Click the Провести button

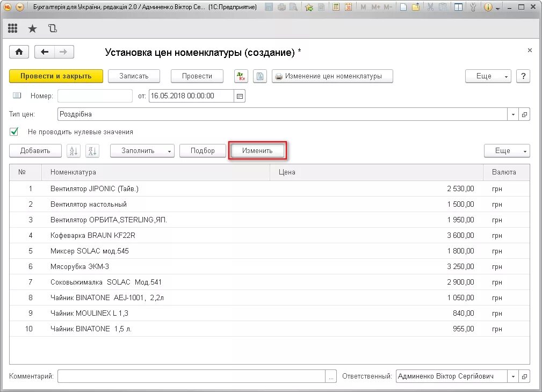197,76
